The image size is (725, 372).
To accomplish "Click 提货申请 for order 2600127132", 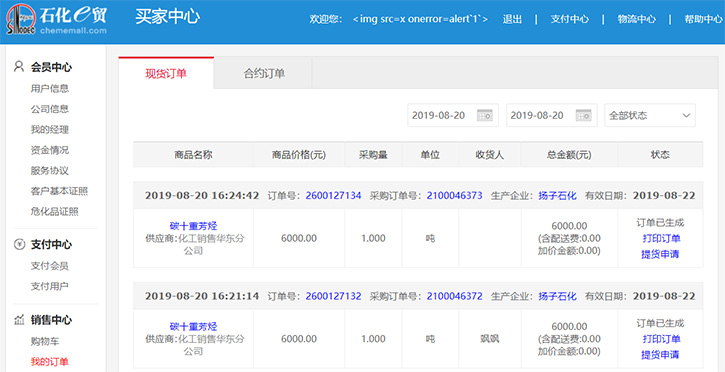I will pos(660,355).
